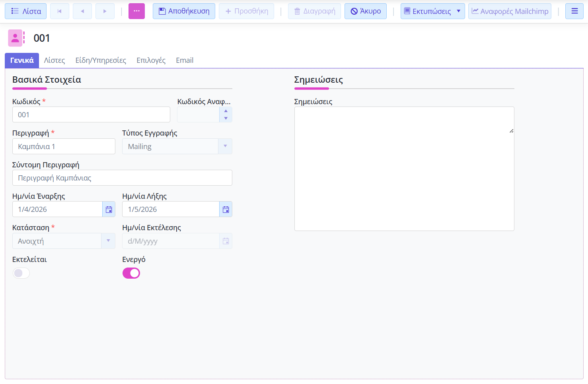Click the next record arrow
Viewport: 588px width, 384px height.
click(x=105, y=11)
